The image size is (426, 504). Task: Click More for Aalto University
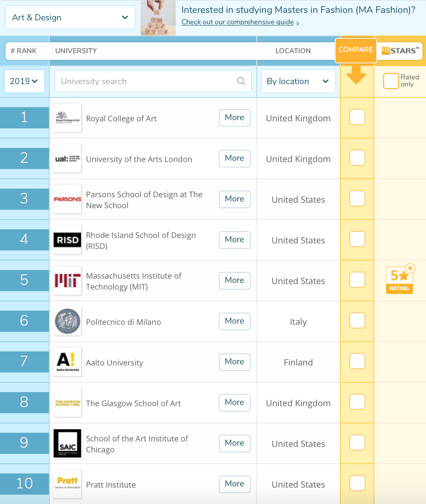pyautogui.click(x=235, y=362)
